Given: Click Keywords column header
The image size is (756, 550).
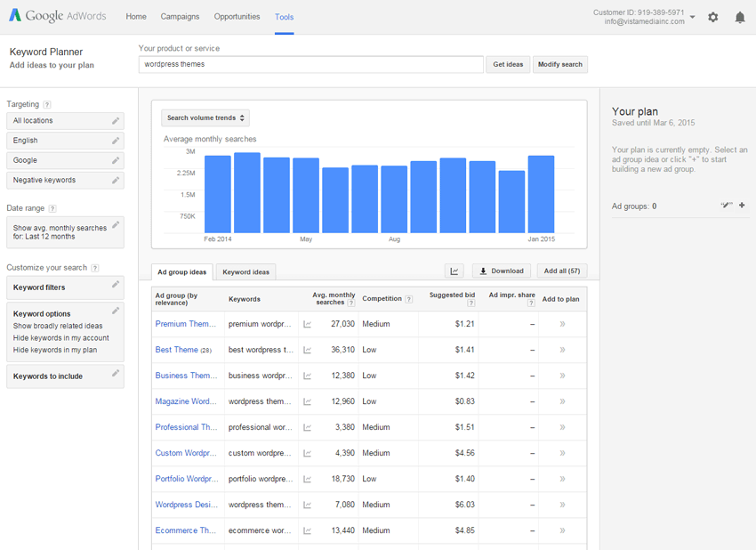Looking at the screenshot, I should point(245,299).
